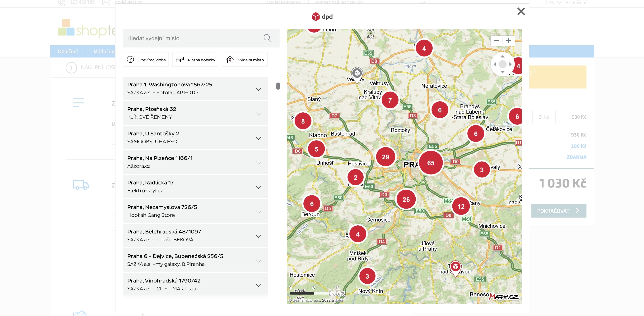644x316 pixels.
Task: Open cluster 6 near Neratovice
Action: coord(440,110)
